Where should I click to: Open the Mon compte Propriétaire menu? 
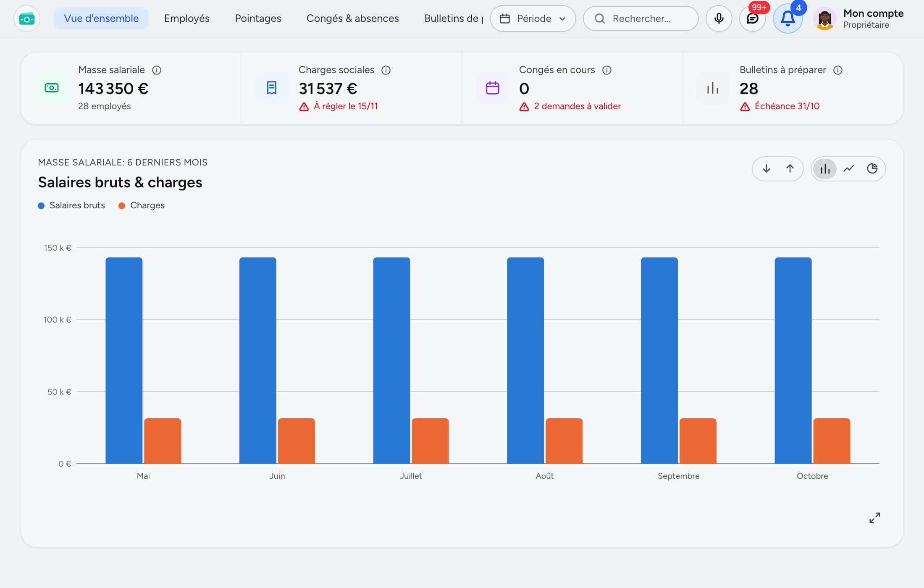pos(859,19)
